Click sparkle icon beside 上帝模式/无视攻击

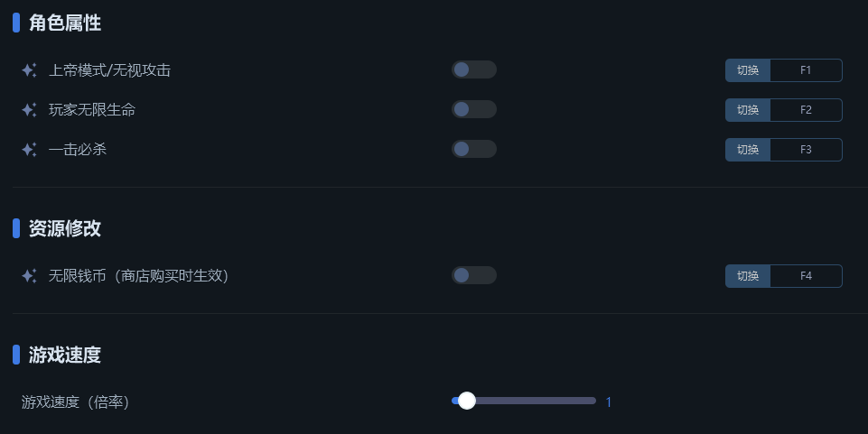(29, 70)
